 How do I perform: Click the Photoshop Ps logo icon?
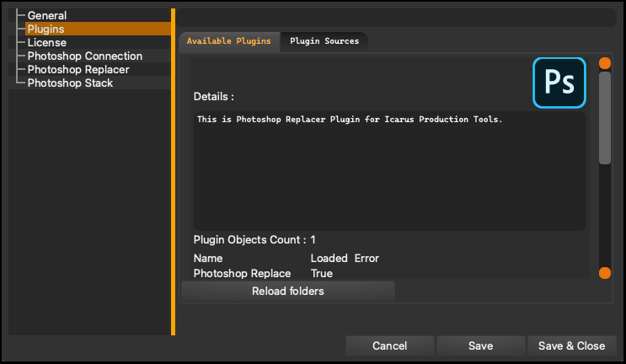coord(559,83)
